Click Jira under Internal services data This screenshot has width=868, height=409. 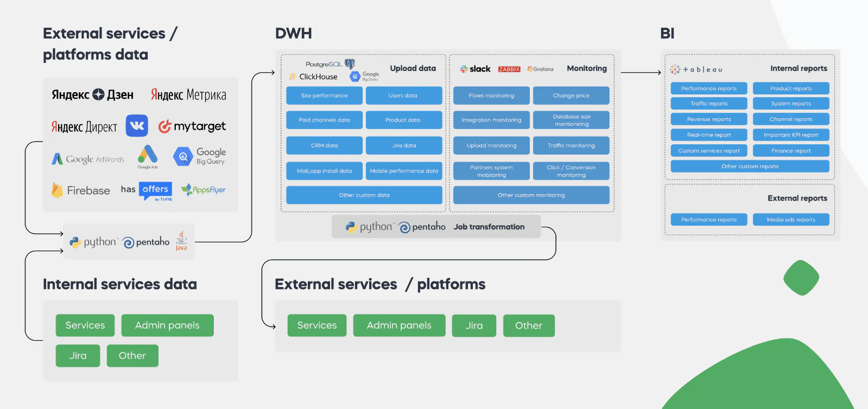pos(78,356)
